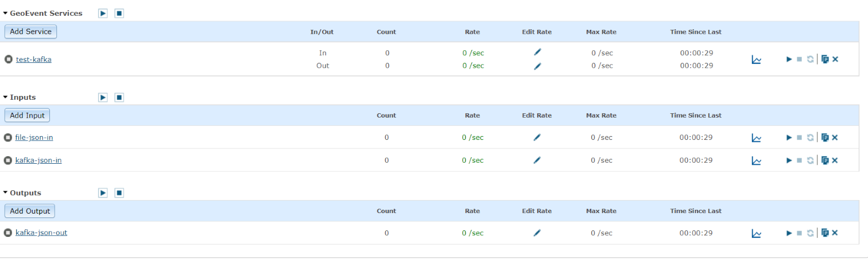This screenshot has width=868, height=264.
Task: Start all GeoEvent Services
Action: (103, 14)
